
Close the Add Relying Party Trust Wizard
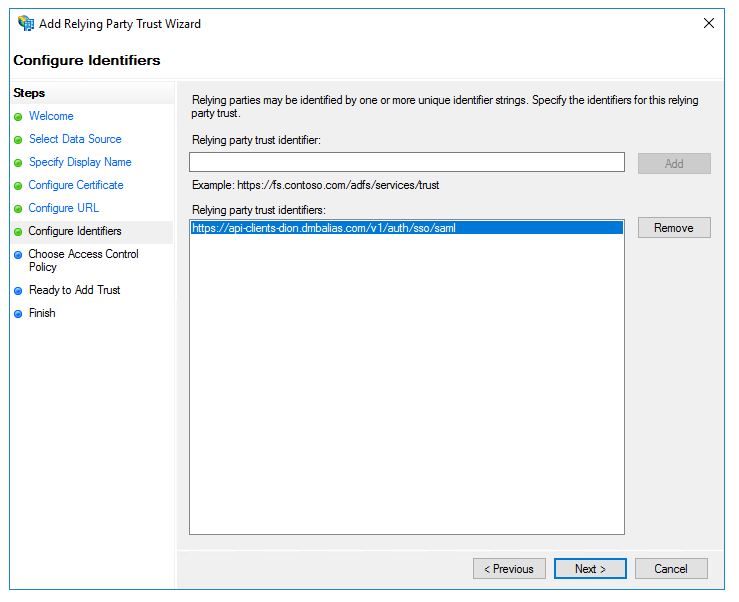click(x=708, y=23)
